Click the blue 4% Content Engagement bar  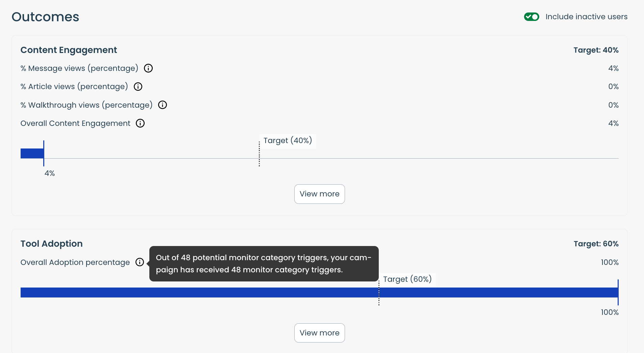[32, 154]
